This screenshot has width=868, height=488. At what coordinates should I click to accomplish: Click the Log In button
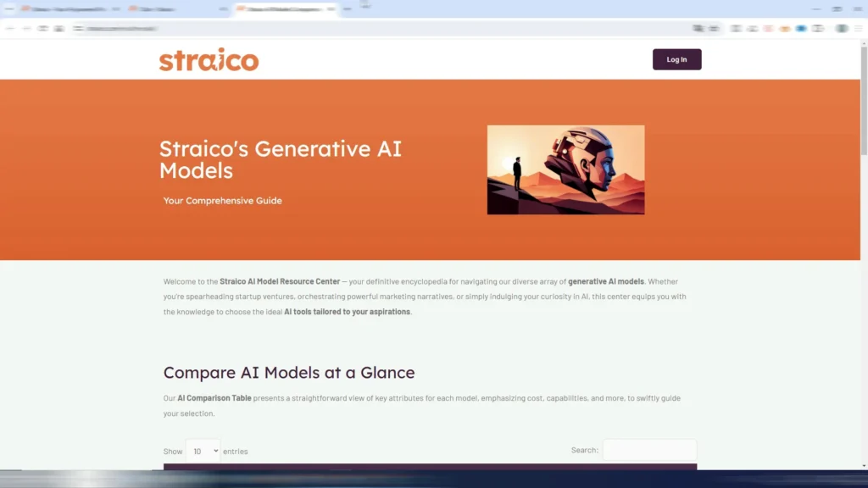(676, 59)
